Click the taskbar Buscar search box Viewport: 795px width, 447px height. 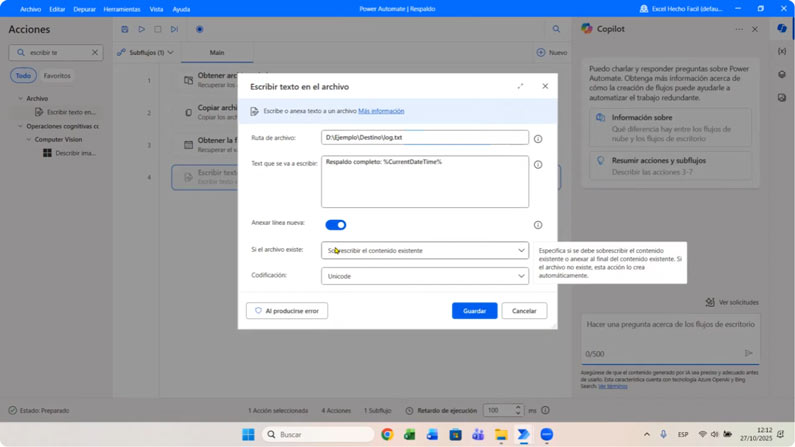(x=318, y=434)
